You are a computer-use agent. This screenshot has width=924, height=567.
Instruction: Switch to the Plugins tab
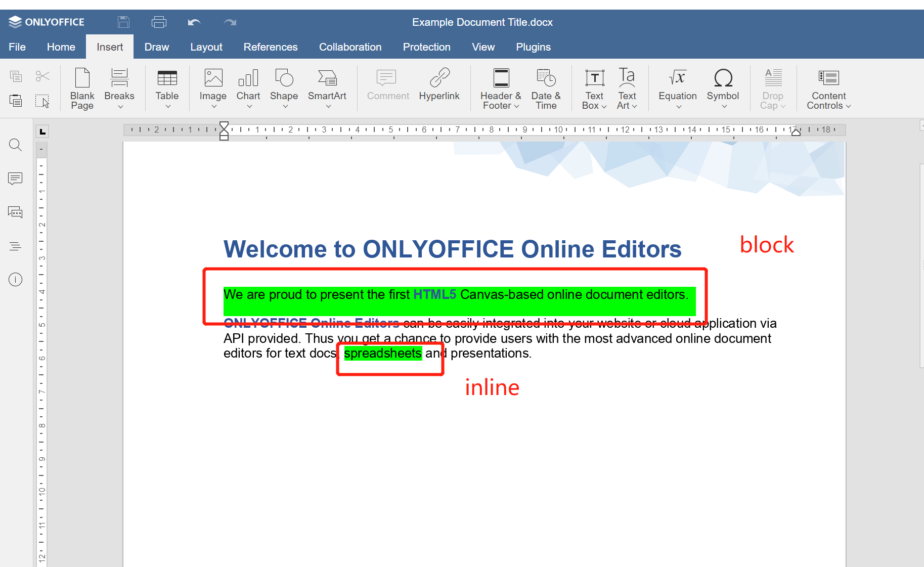534,47
